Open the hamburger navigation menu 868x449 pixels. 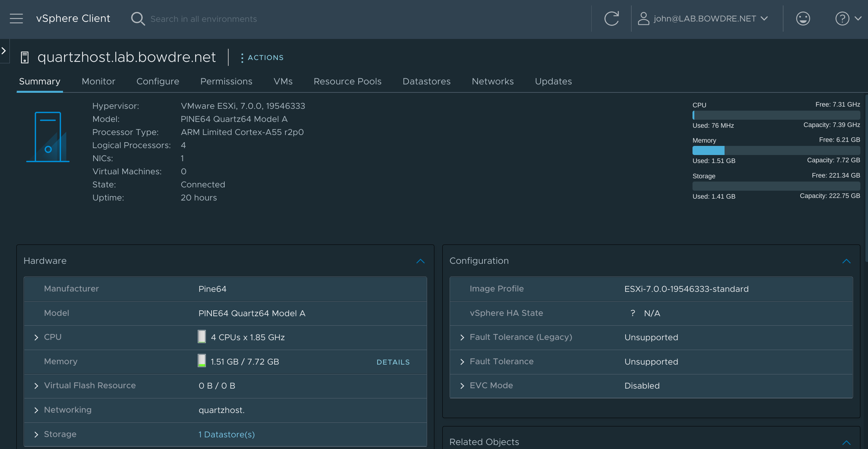point(16,19)
